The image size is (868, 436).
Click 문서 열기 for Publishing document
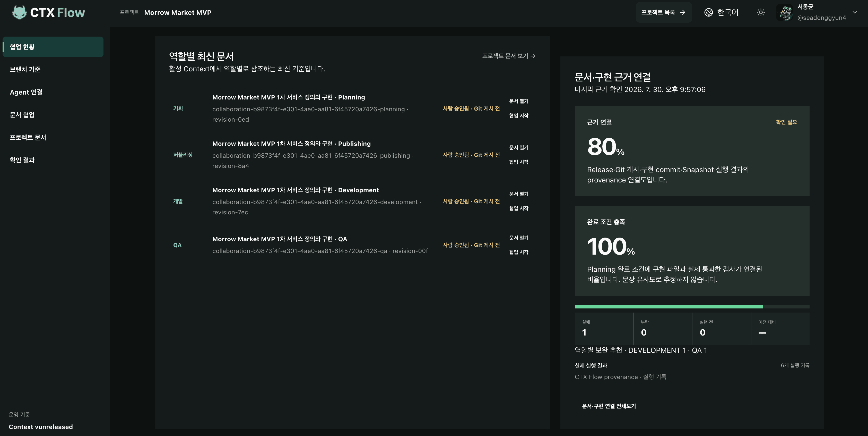click(x=519, y=148)
